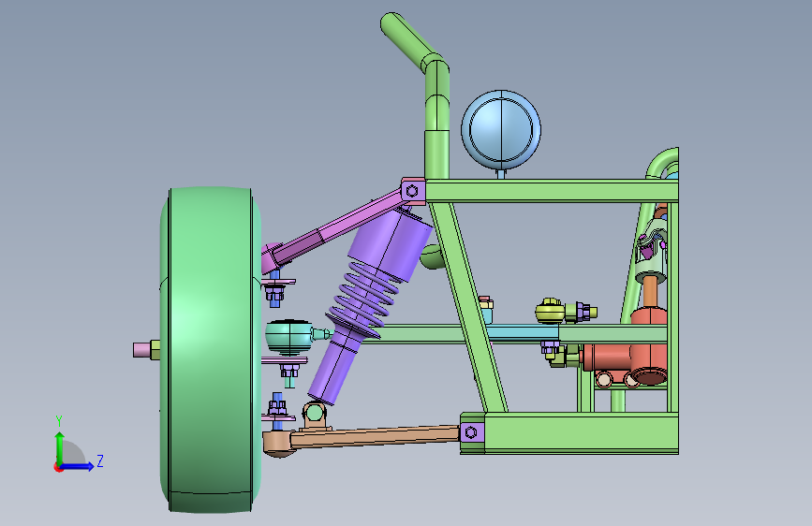This screenshot has height=526, width=812.
Task: Select the hex bolt on lower purple bracket
Action: 471,431
